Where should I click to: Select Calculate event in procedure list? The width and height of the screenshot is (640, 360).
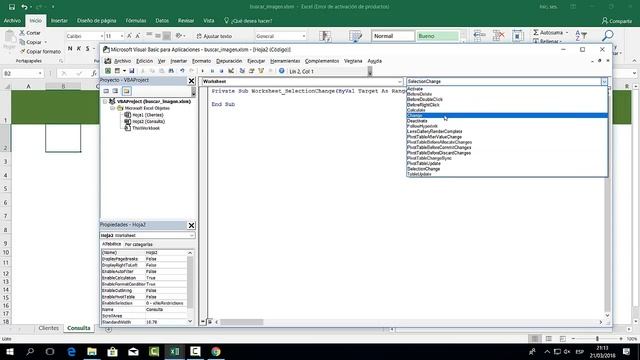point(507,110)
